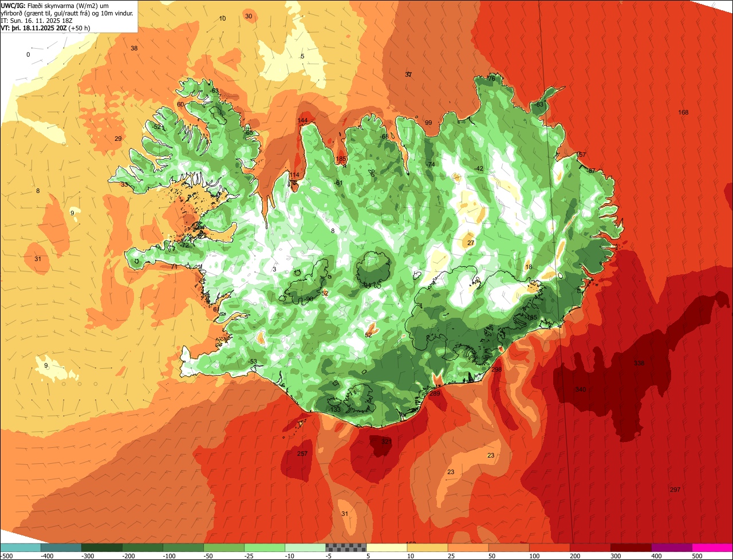Select the 400 to 500 purple legend swatch
733x560 pixels.
pos(671,547)
